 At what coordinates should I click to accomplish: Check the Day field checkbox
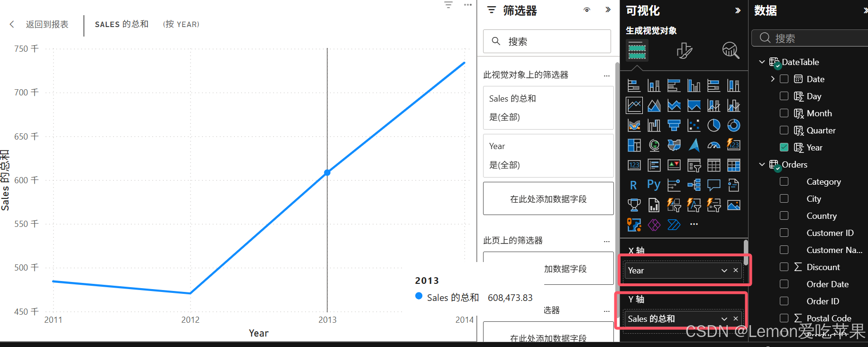tap(784, 96)
